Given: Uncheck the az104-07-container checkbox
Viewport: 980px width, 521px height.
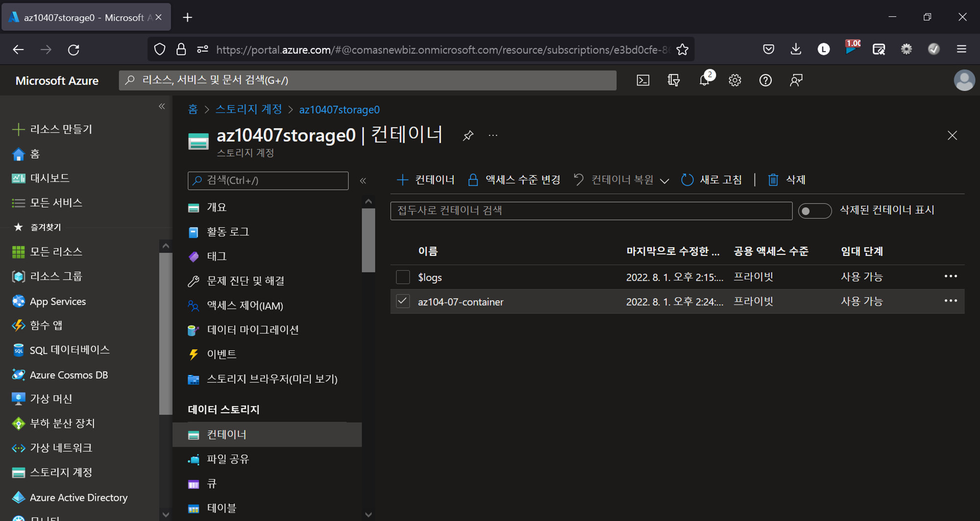Looking at the screenshot, I should [403, 301].
